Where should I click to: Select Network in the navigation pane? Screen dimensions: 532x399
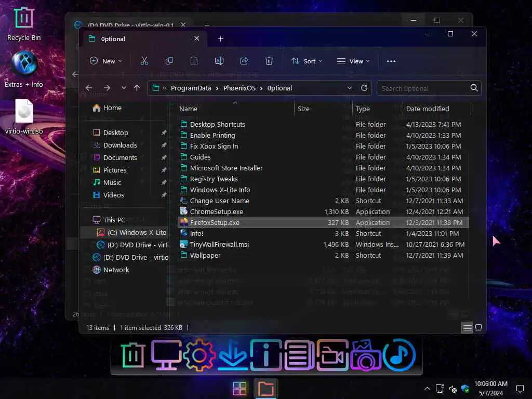click(116, 270)
